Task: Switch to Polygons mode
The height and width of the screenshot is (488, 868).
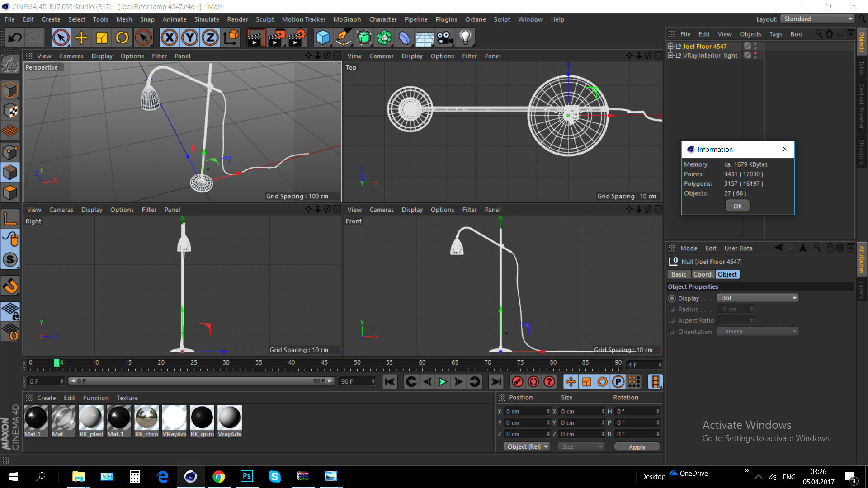Action: point(10,193)
